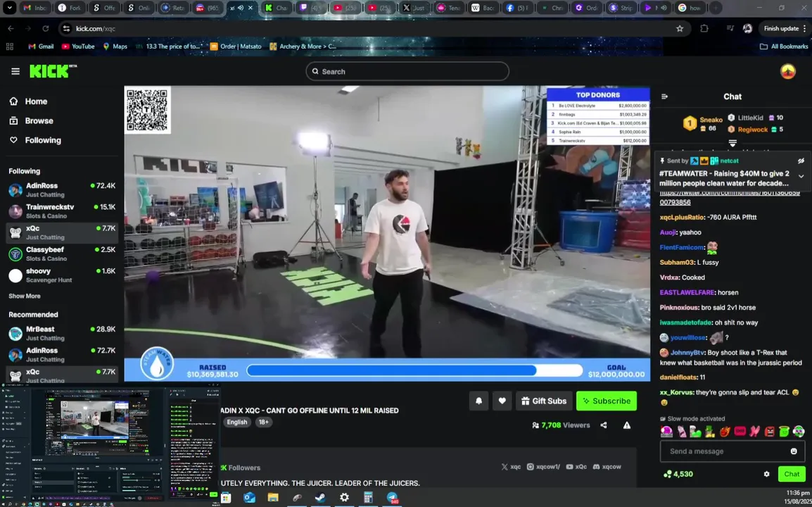Open Telegram from the taskbar

pyautogui.click(x=392, y=498)
